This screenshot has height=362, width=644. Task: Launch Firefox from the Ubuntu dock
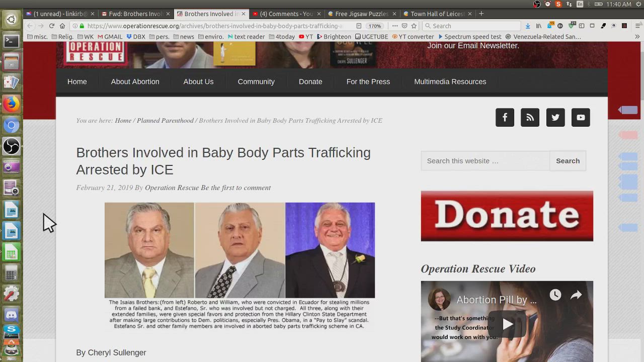point(11,104)
